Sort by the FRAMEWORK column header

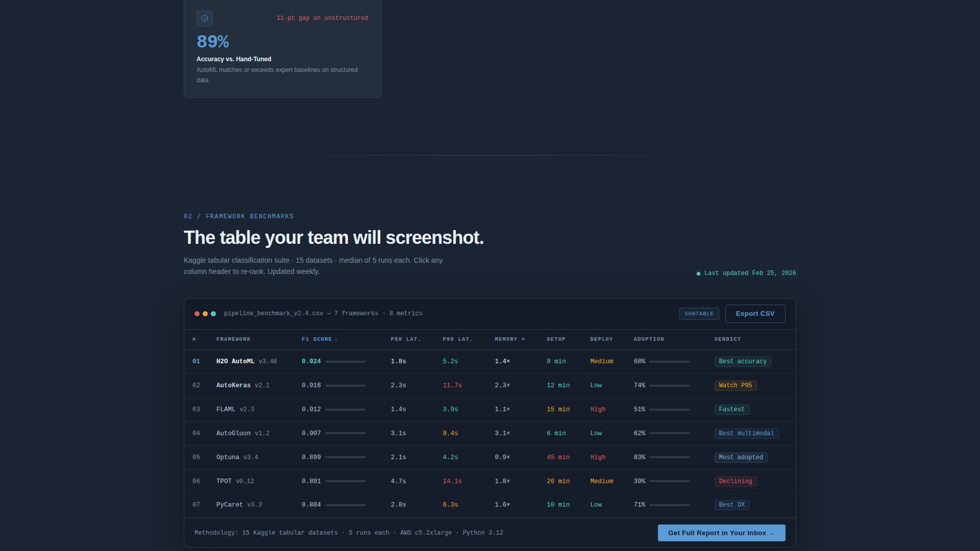[x=233, y=339]
